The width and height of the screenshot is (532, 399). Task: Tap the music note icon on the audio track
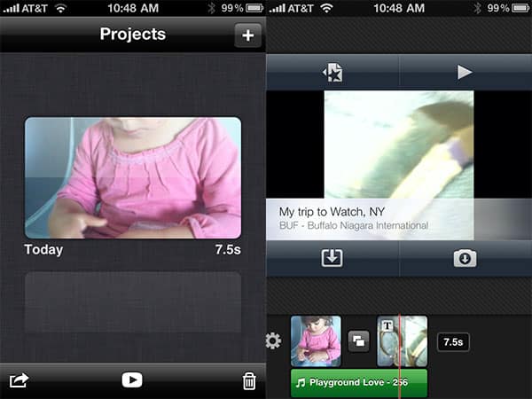(x=301, y=383)
